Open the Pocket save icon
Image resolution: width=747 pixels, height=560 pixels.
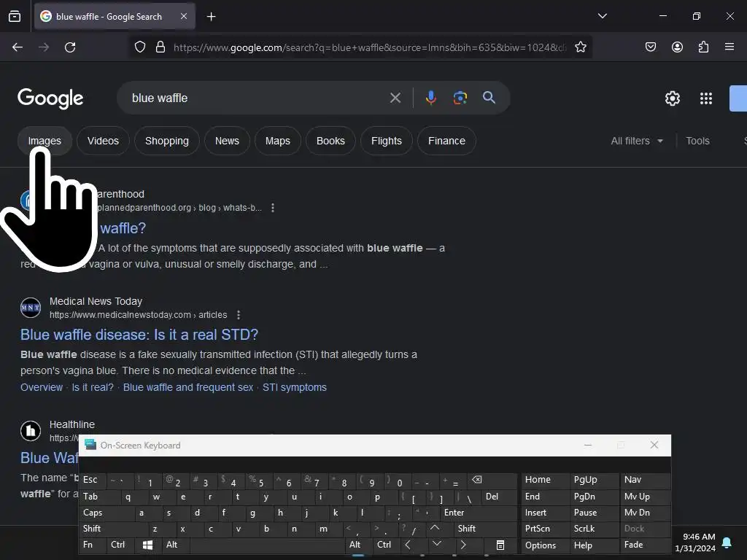[651, 47]
